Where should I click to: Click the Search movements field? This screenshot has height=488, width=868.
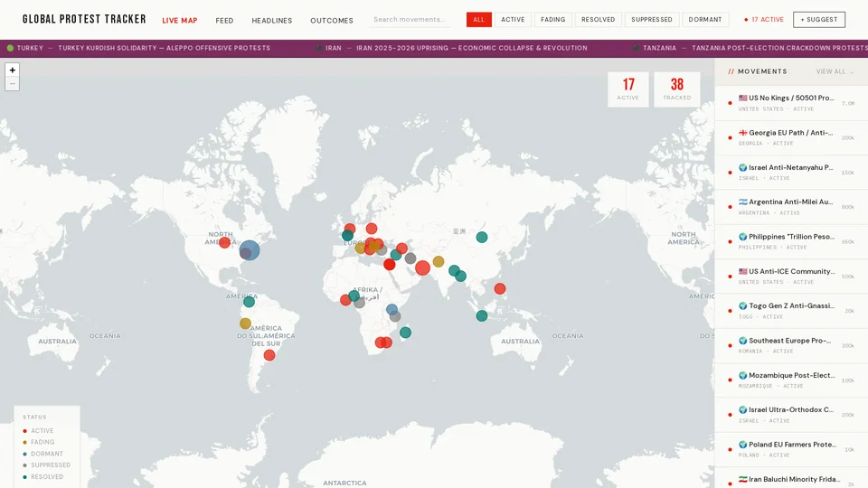coord(410,19)
